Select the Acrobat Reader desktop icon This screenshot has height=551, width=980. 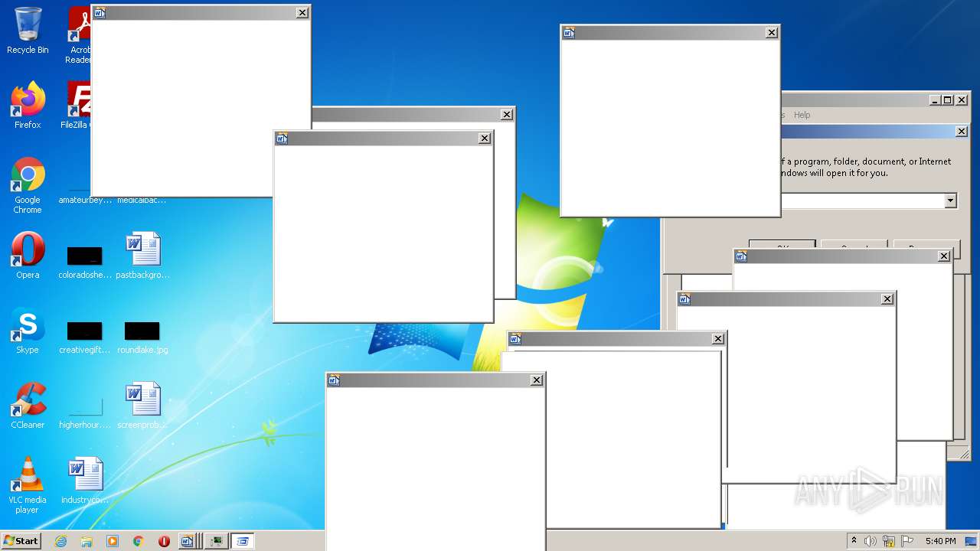(x=79, y=35)
